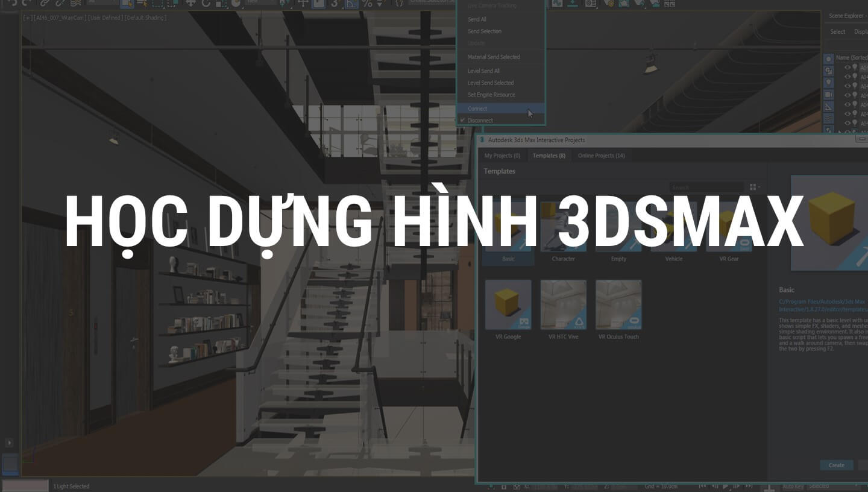Image resolution: width=868 pixels, height=492 pixels.
Task: Hide the first AI4 object using its eye toggle
Action: pos(847,67)
